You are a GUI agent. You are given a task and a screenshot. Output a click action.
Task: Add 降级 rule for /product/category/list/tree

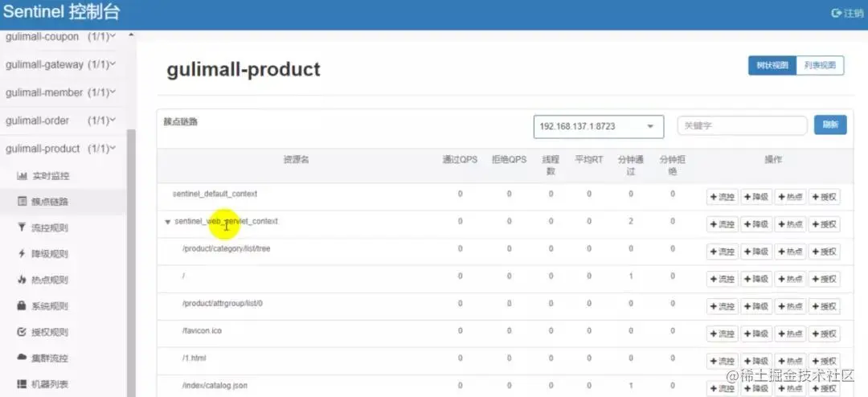tap(756, 252)
